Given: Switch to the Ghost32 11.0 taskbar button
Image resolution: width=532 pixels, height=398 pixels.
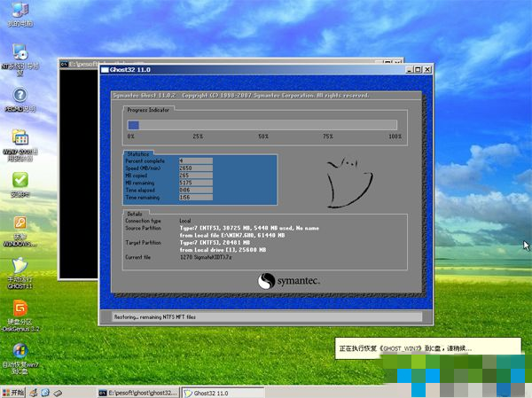Looking at the screenshot, I should click(x=219, y=391).
